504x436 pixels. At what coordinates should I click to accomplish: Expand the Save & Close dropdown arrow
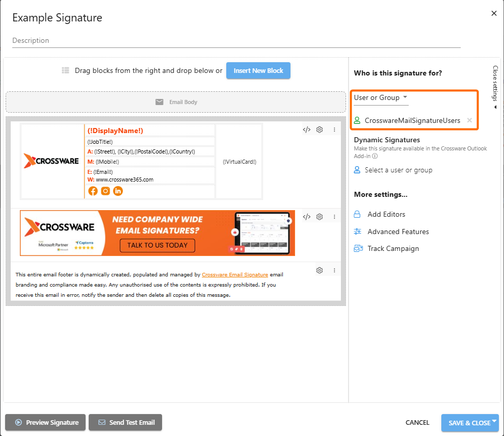pos(495,421)
